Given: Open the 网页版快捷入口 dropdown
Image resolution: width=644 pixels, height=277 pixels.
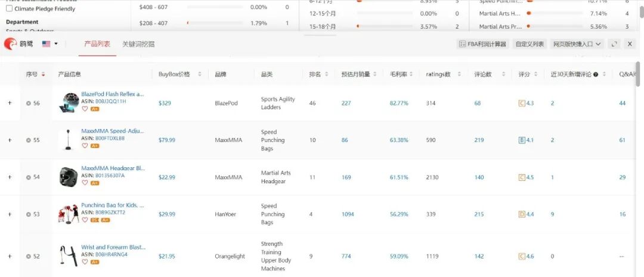Looking at the screenshot, I should (577, 44).
